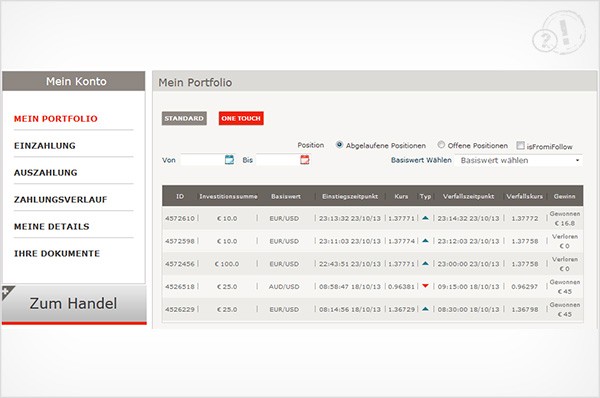Viewport: 600px width, 398px height.
Task: Select trade ID 4526229
Action: 180,309
